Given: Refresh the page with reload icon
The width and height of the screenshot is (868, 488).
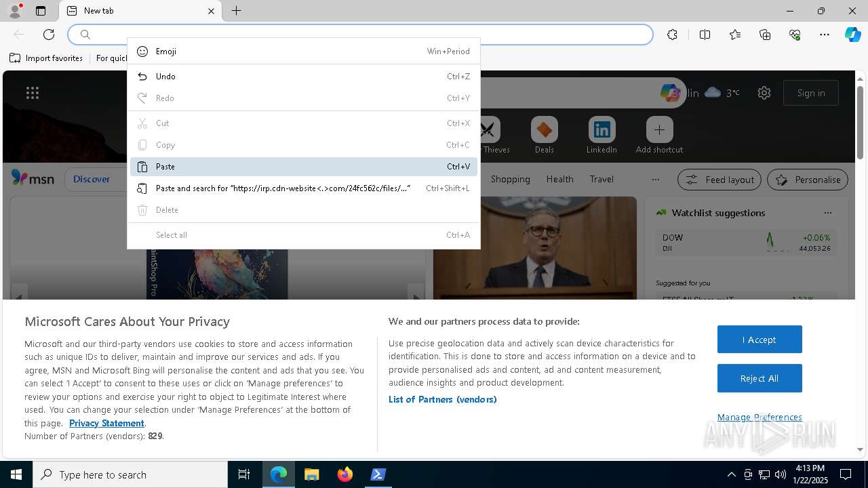Looking at the screenshot, I should tap(49, 35).
